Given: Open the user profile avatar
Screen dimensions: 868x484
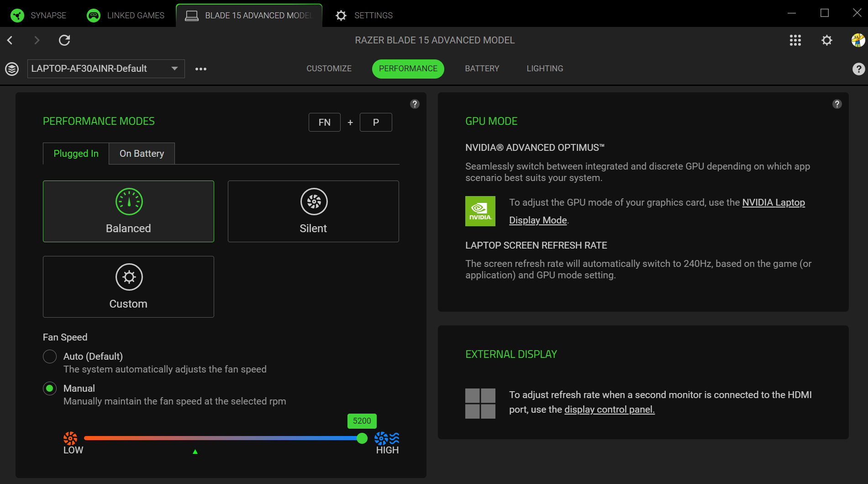Looking at the screenshot, I should pos(858,40).
